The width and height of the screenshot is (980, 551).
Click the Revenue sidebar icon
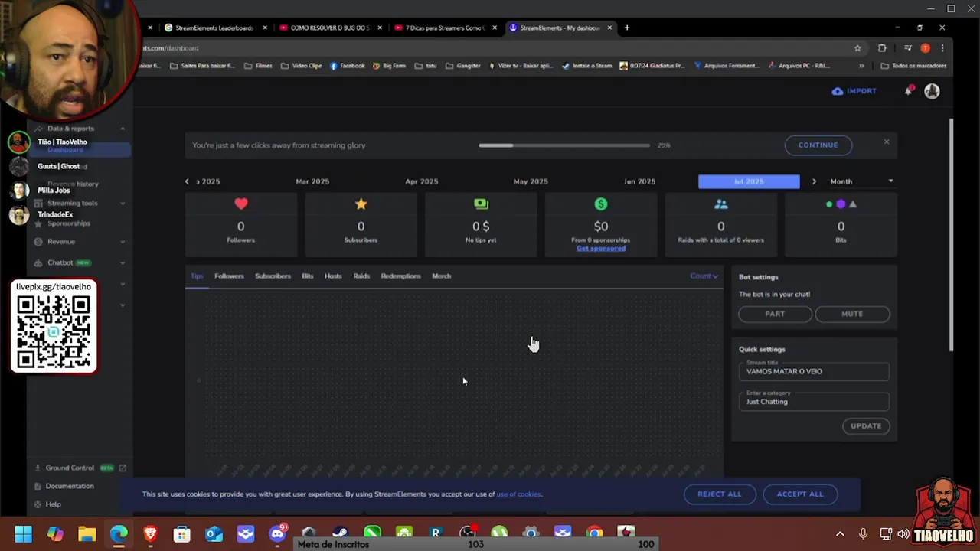tap(39, 242)
